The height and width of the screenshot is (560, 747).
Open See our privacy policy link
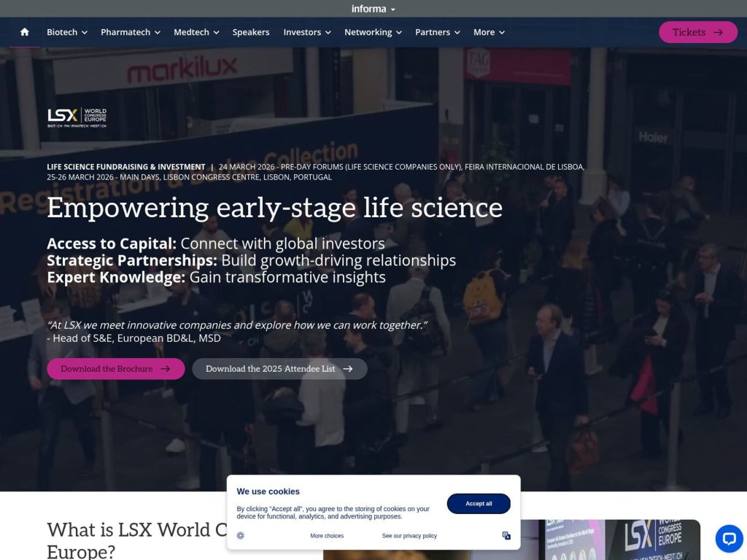409,535
